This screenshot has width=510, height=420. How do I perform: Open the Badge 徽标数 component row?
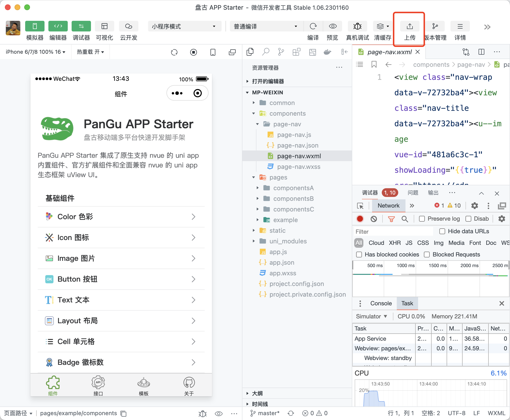(x=121, y=362)
